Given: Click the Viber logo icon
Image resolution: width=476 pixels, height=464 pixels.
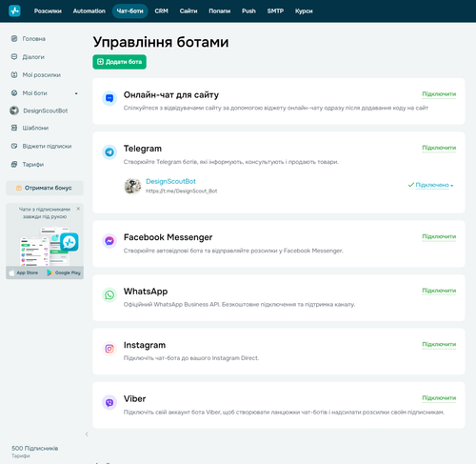Looking at the screenshot, I should tap(109, 403).
